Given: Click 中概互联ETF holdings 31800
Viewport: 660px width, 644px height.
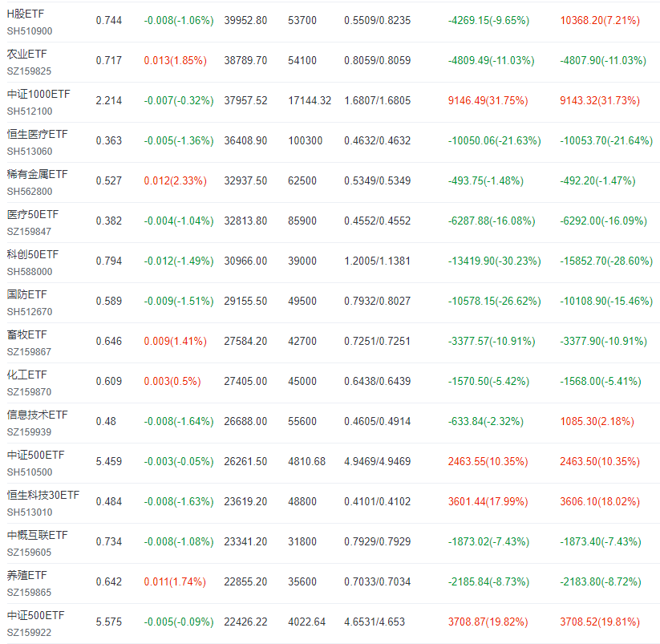Looking at the screenshot, I should click(302, 541).
